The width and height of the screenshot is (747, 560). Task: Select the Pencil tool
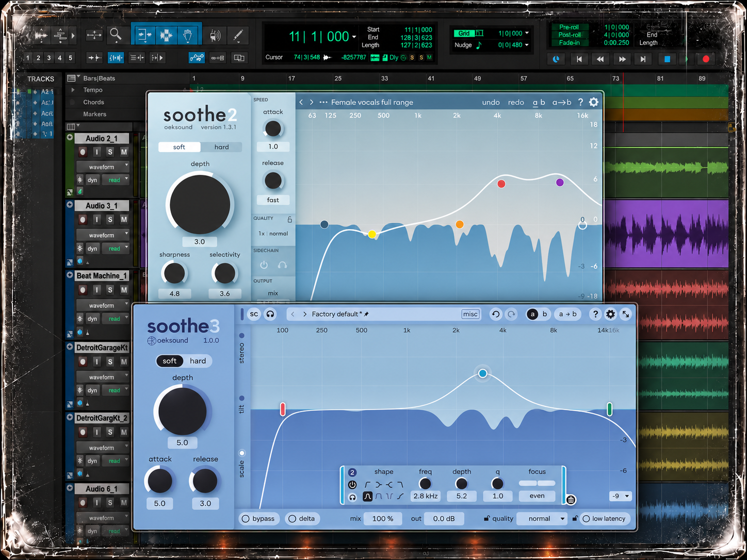pos(238,36)
